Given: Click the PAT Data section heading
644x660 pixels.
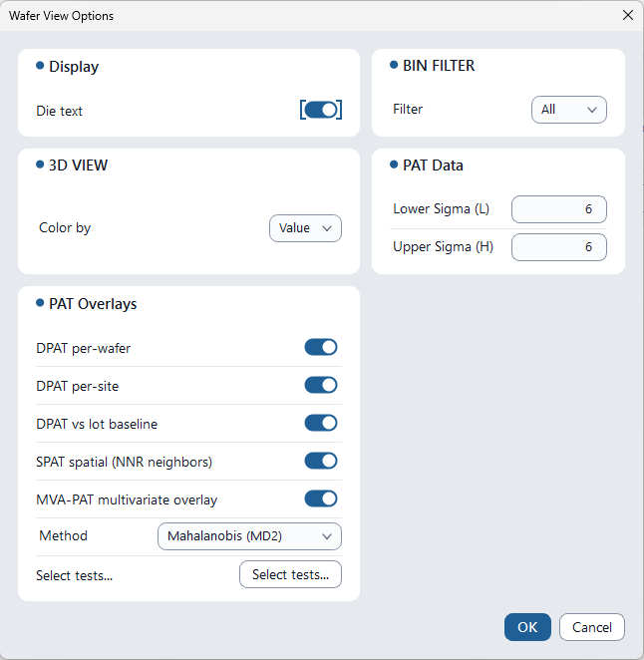Looking at the screenshot, I should [x=433, y=165].
